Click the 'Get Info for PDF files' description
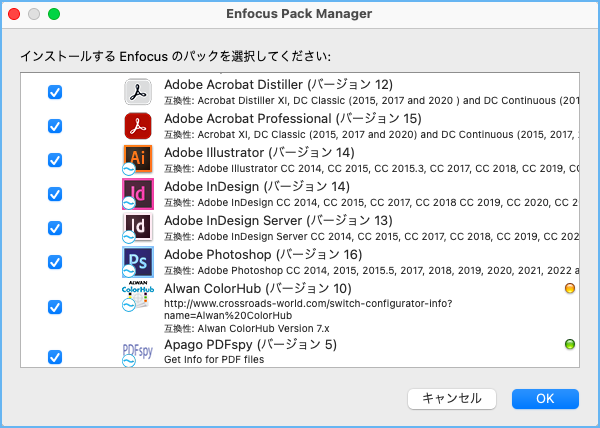The height and width of the screenshot is (428, 600). point(214,360)
